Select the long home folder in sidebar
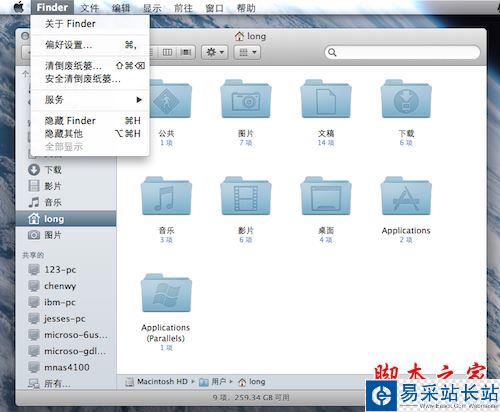Image resolution: width=500 pixels, height=412 pixels. click(67, 219)
